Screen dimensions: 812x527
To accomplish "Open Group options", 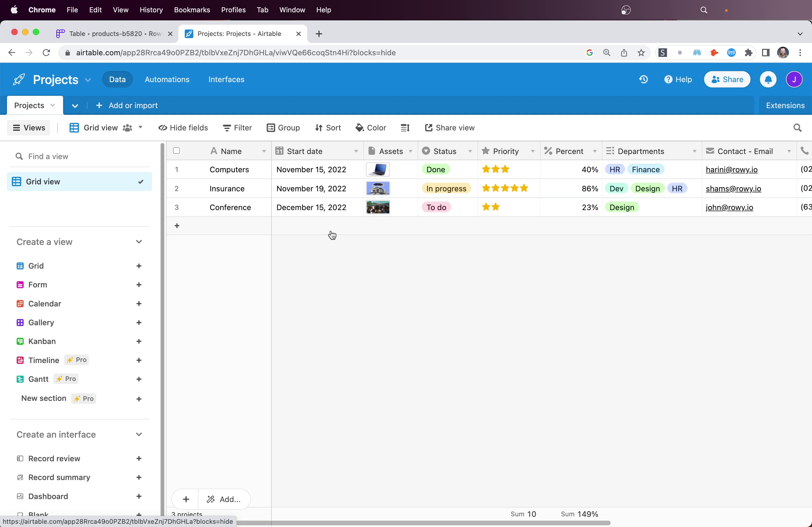I will (x=283, y=128).
